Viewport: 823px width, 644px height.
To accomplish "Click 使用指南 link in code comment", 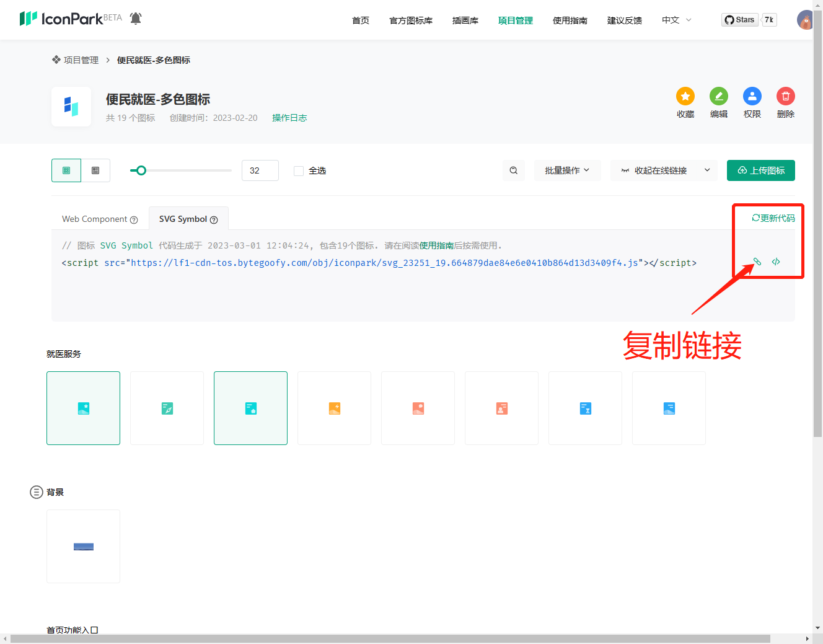I will (x=437, y=245).
